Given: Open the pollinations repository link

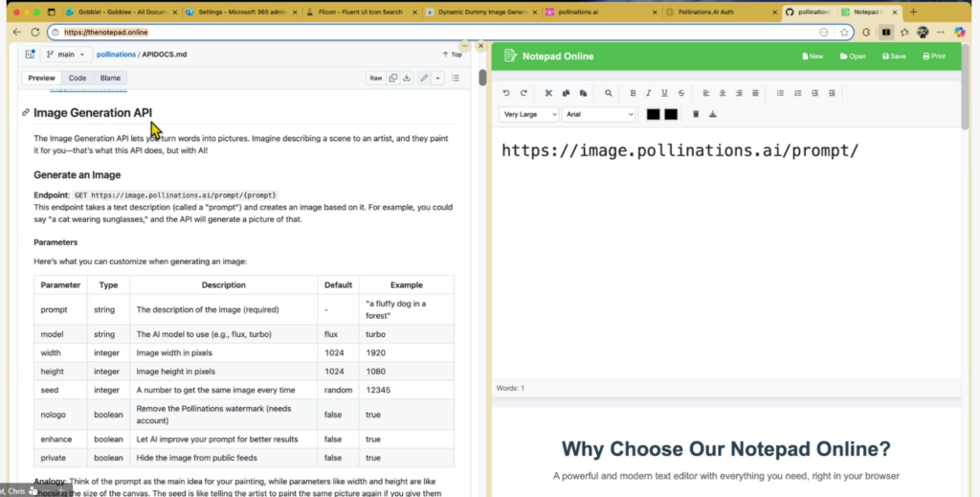Looking at the screenshot, I should click(116, 55).
